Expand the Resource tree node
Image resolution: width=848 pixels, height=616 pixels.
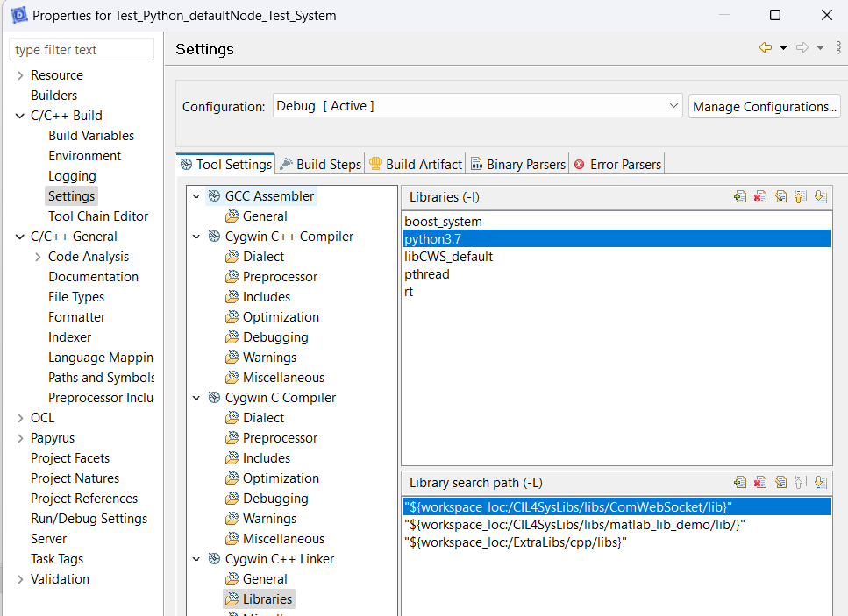point(20,75)
